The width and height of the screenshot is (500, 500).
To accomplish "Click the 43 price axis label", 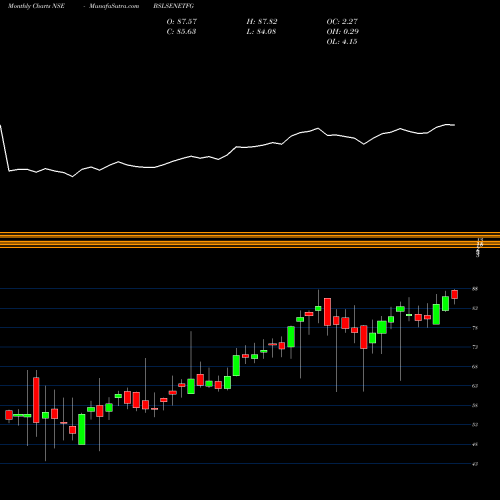I will [475, 464].
